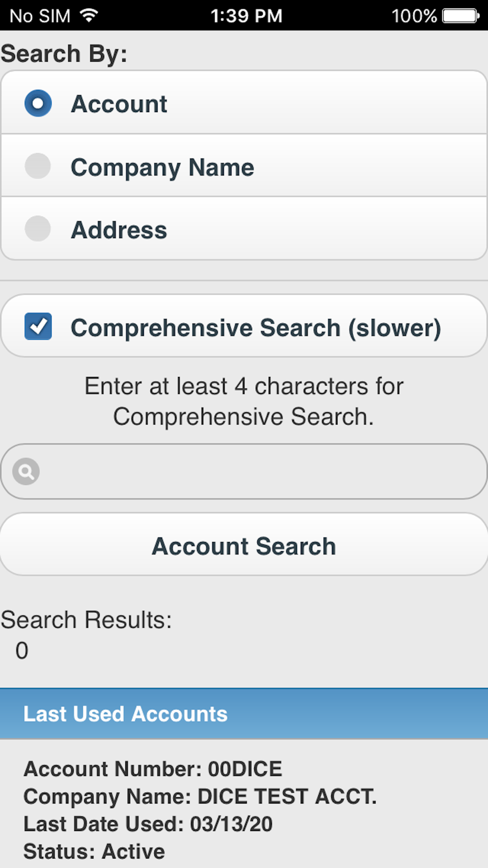
Task: Tap the 100% battery percentage
Action: click(x=414, y=16)
